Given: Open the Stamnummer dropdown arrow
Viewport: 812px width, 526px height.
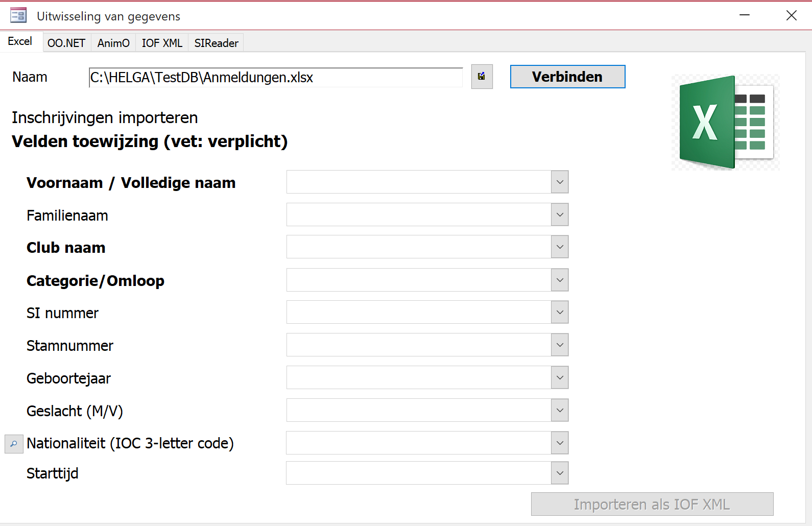Looking at the screenshot, I should click(x=560, y=345).
